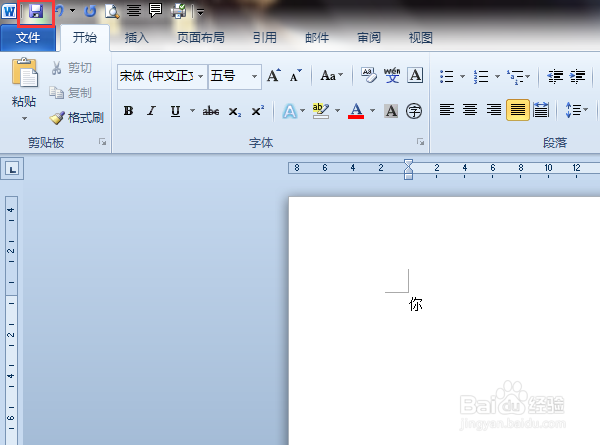Click Decrease Indent icon
Image resolution: width=600 pixels, height=445 pixels.
point(555,76)
